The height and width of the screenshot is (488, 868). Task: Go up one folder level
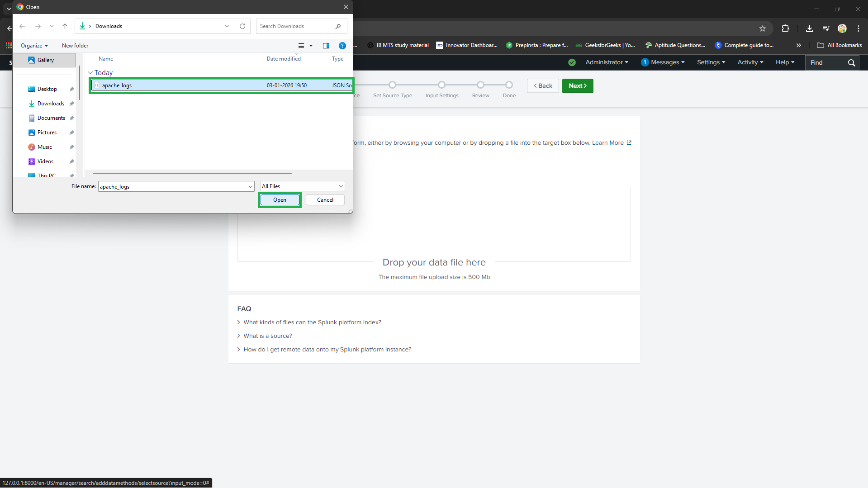click(x=65, y=26)
